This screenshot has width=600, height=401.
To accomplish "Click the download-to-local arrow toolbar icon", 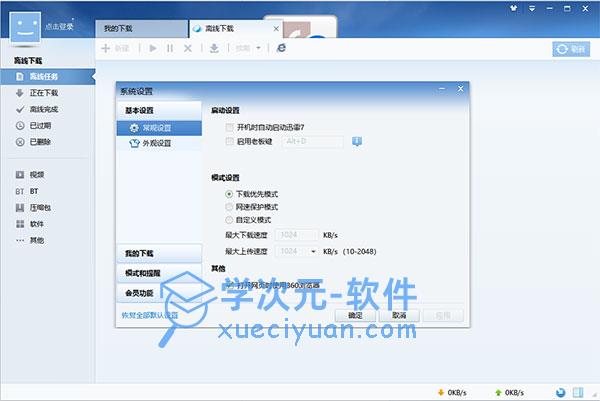I will point(214,48).
